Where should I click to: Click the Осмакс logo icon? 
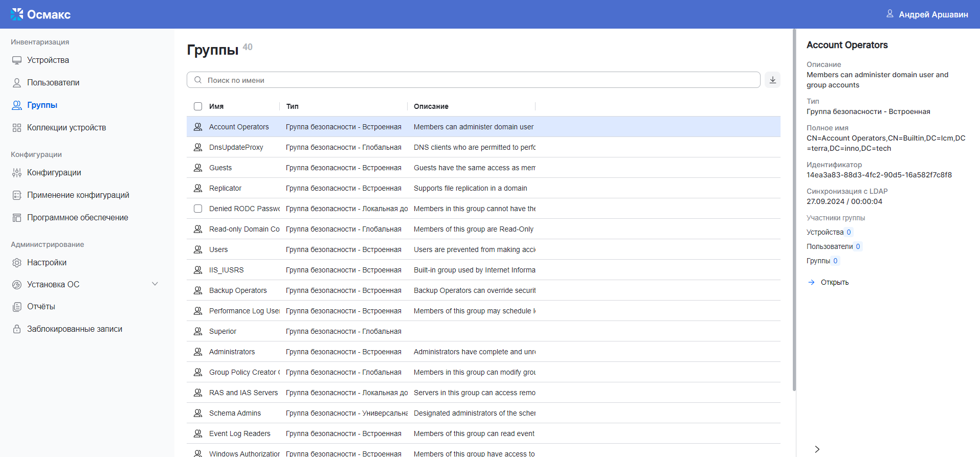coord(17,14)
